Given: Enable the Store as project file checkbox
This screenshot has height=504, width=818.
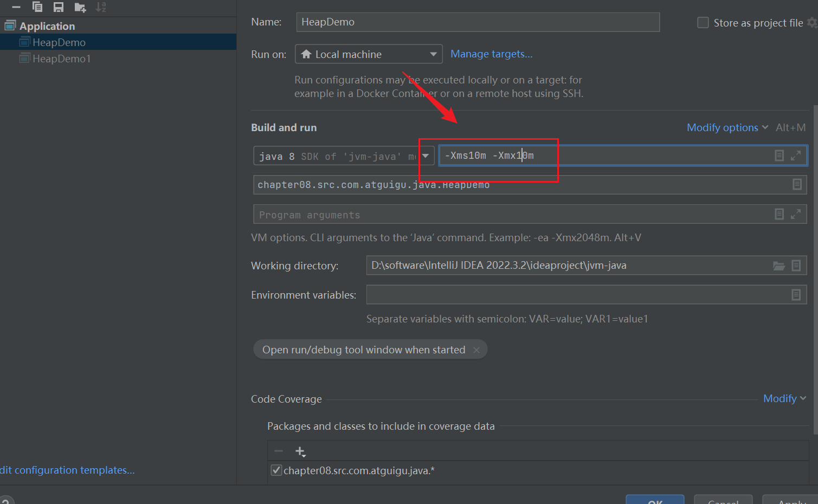Looking at the screenshot, I should tap(703, 23).
